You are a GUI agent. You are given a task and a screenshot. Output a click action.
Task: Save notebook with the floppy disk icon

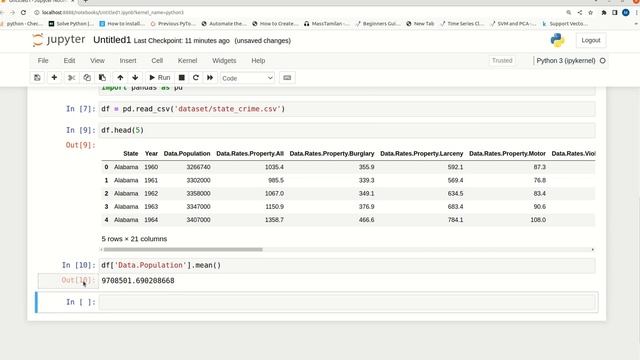tap(37, 78)
